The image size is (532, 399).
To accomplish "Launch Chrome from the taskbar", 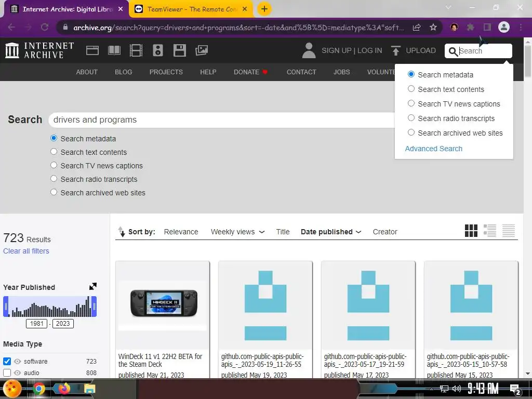I will [x=38, y=389].
